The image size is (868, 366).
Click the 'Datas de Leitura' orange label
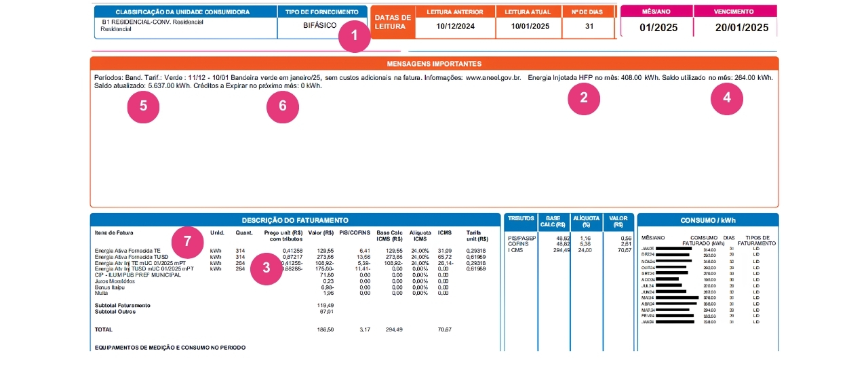[x=392, y=22]
